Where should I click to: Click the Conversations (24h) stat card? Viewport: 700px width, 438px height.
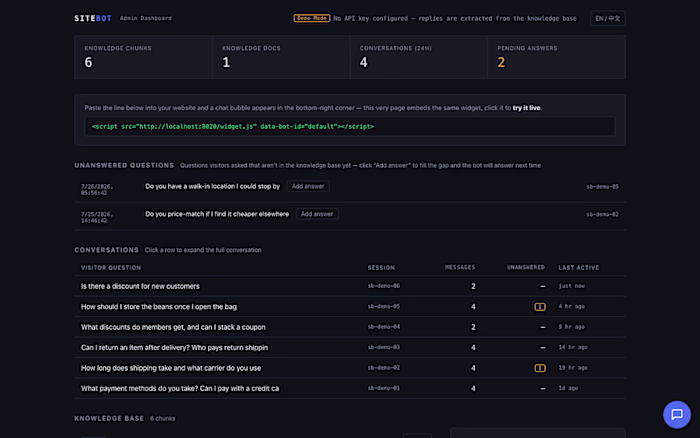pos(419,57)
